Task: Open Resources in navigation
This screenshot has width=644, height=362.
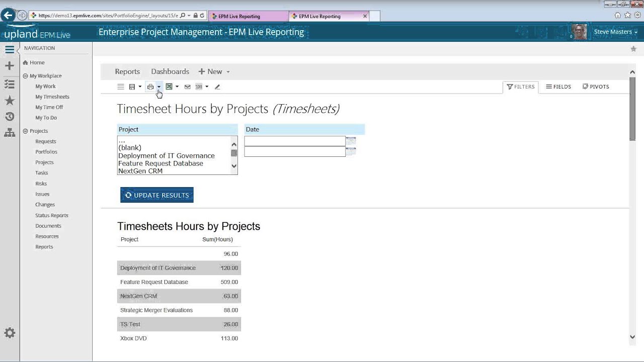Action: tap(47, 236)
